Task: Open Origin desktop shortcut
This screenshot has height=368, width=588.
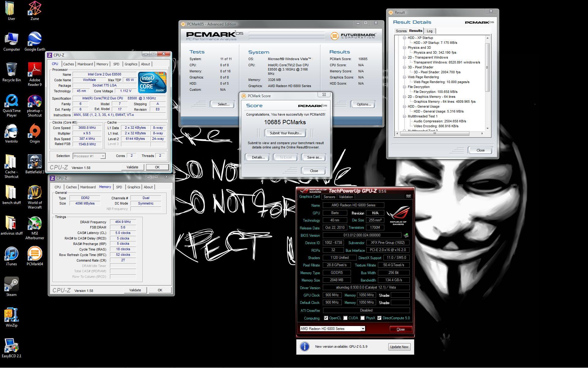Action: (x=35, y=133)
